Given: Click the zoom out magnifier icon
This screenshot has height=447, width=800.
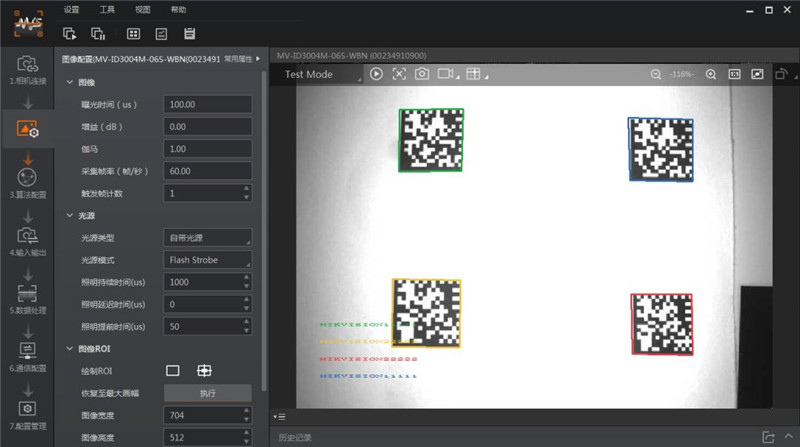Looking at the screenshot, I should 656,74.
